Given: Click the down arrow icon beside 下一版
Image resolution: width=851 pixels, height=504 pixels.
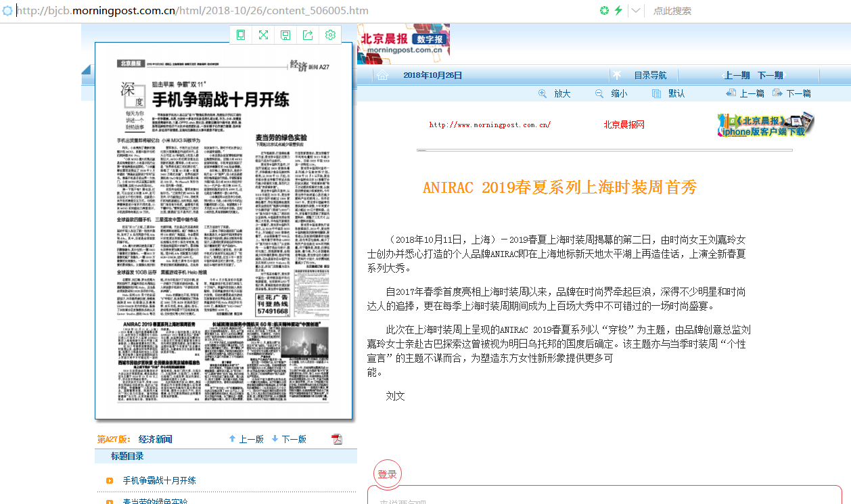Looking at the screenshot, I should [275, 439].
